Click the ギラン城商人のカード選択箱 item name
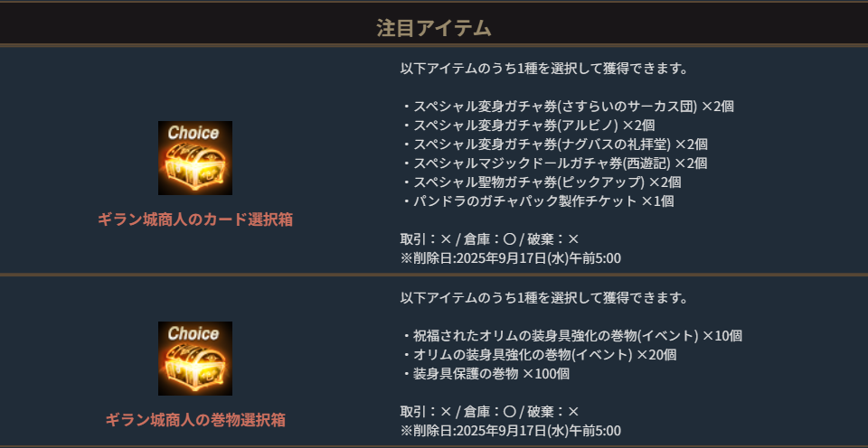The width and height of the screenshot is (868, 448). pyautogui.click(x=195, y=219)
